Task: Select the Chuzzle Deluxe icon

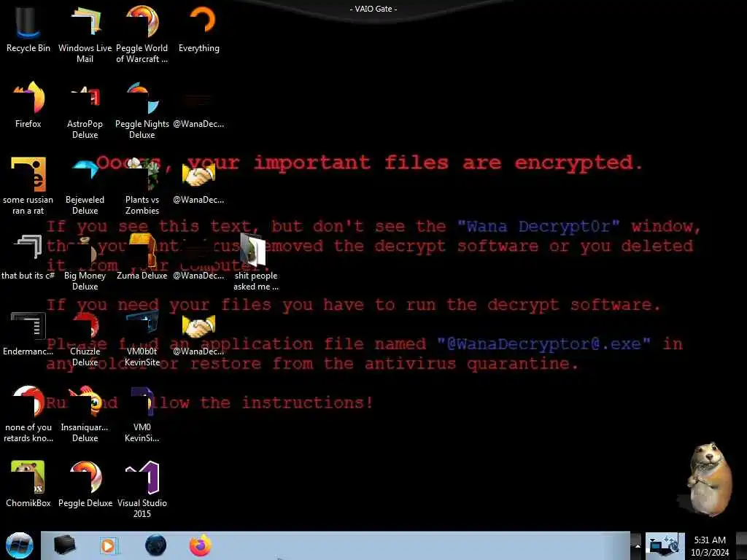Action: coord(85,338)
